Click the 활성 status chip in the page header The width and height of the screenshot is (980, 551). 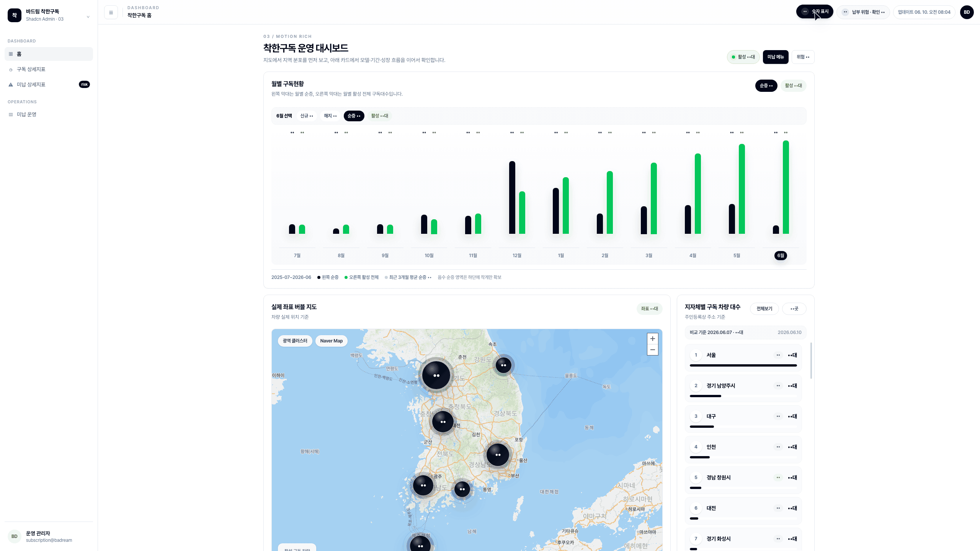pos(743,57)
